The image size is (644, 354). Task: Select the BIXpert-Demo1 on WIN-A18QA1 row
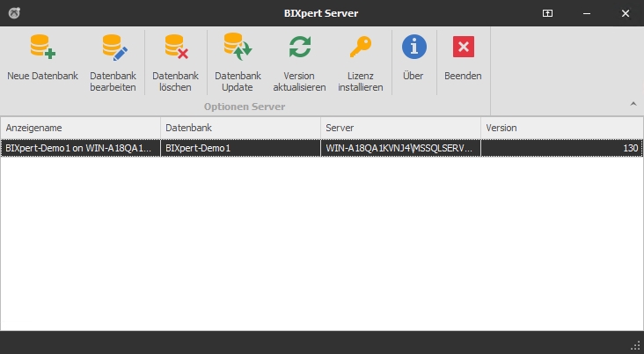click(80, 148)
